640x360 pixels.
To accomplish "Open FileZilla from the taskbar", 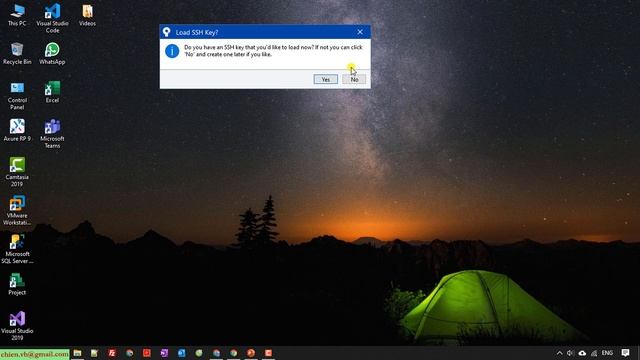I will [x=112, y=353].
